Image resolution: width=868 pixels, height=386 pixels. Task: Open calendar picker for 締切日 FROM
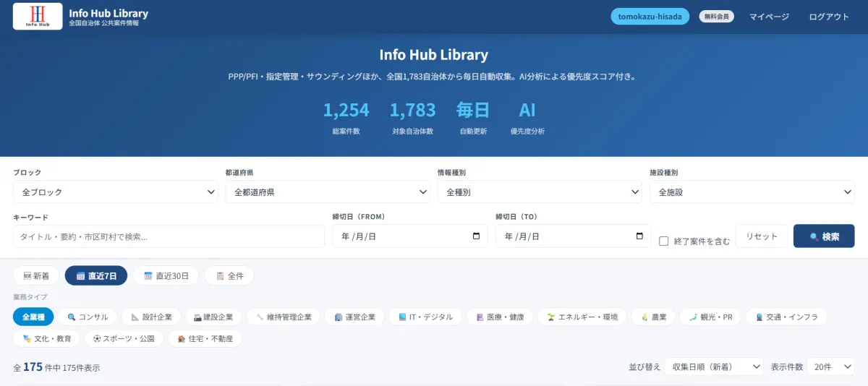pyautogui.click(x=476, y=236)
